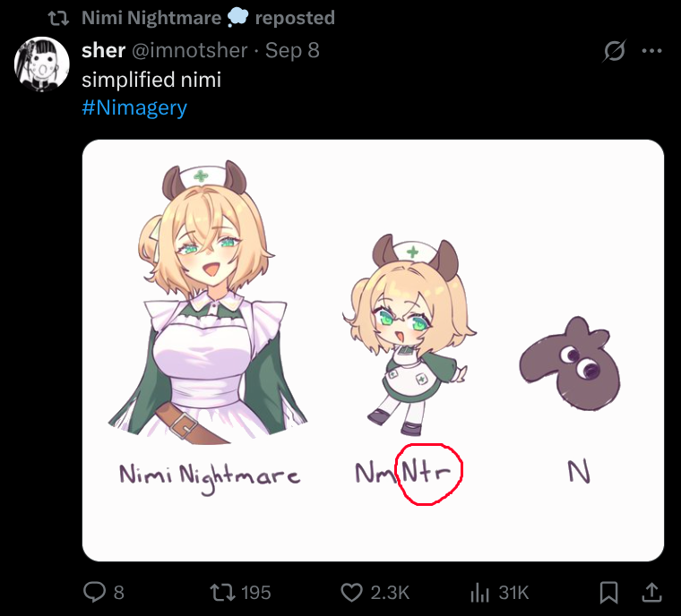Click the Sep 8 timestamp
This screenshot has height=616, width=681.
(292, 50)
